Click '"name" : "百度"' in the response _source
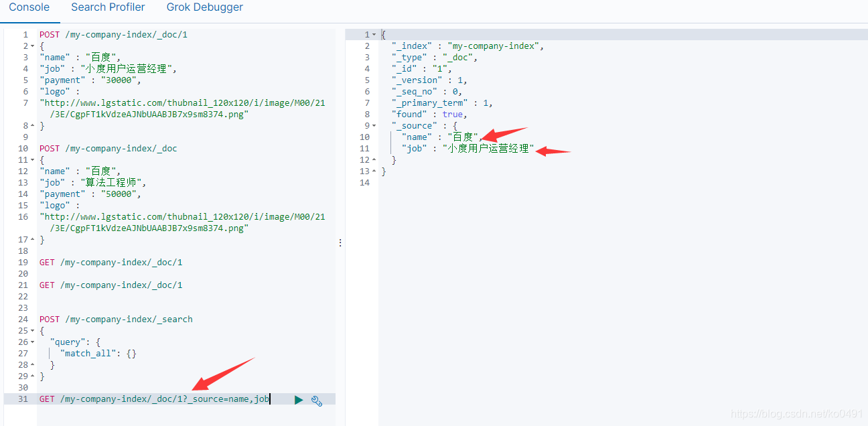This screenshot has height=426, width=868. (x=442, y=137)
